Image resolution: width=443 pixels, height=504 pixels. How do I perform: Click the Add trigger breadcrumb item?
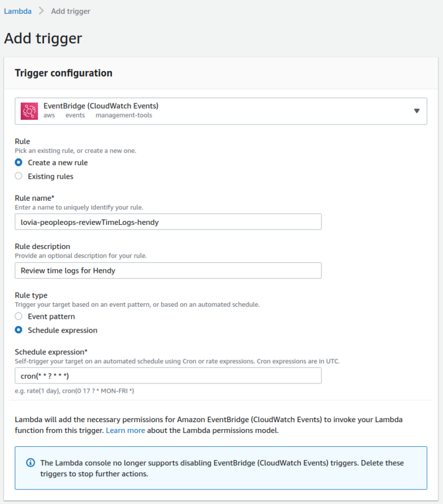pos(71,12)
